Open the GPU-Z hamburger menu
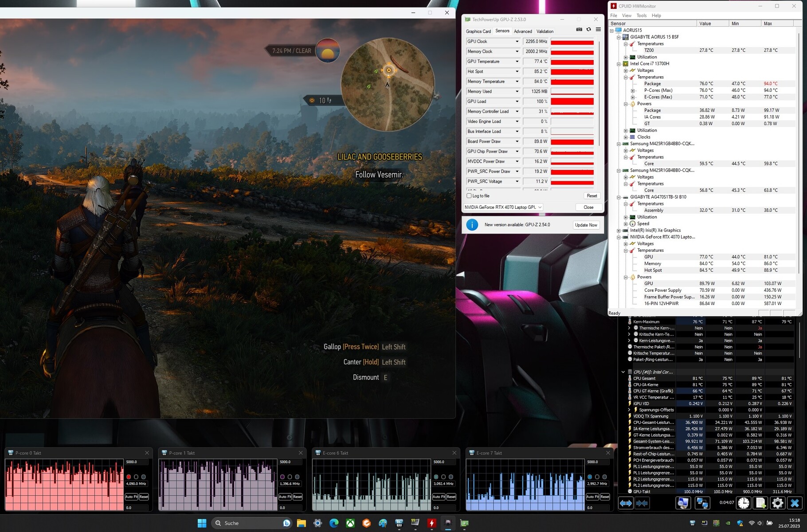 598,30
